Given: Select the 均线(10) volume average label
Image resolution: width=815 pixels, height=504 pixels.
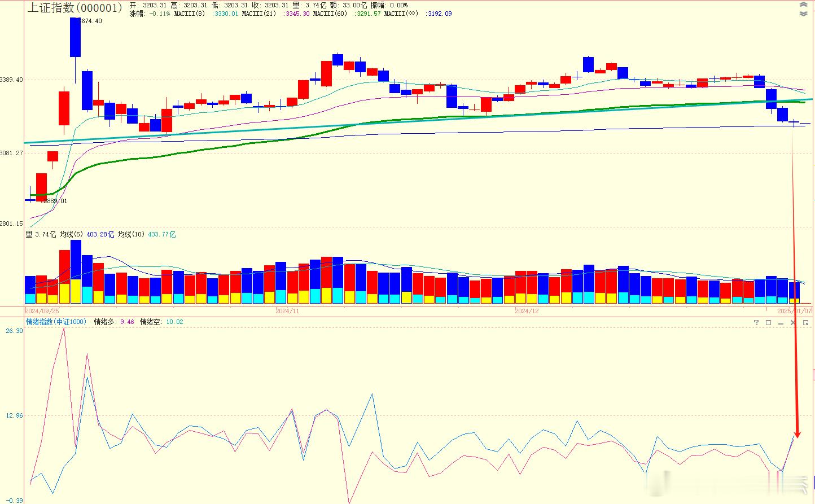Looking at the screenshot, I should (x=131, y=234).
